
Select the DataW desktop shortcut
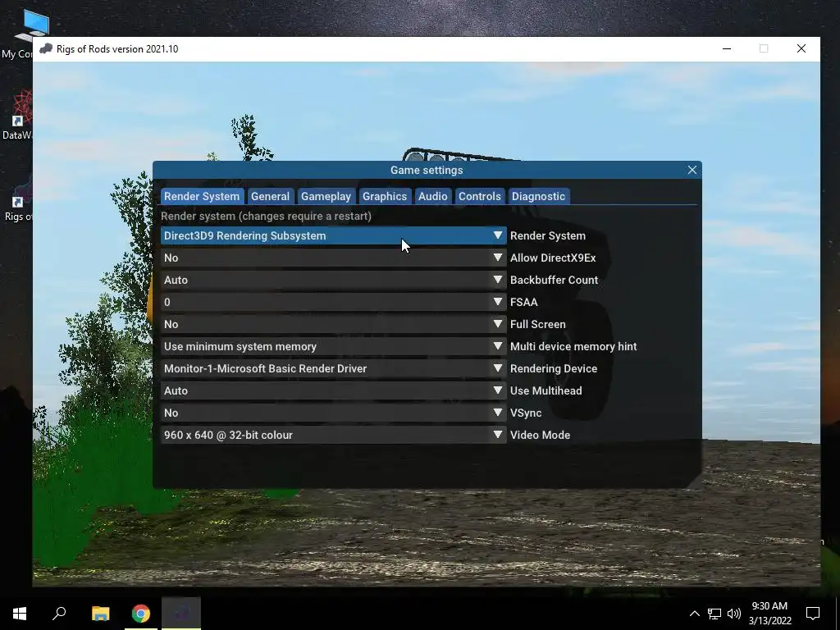point(16,115)
